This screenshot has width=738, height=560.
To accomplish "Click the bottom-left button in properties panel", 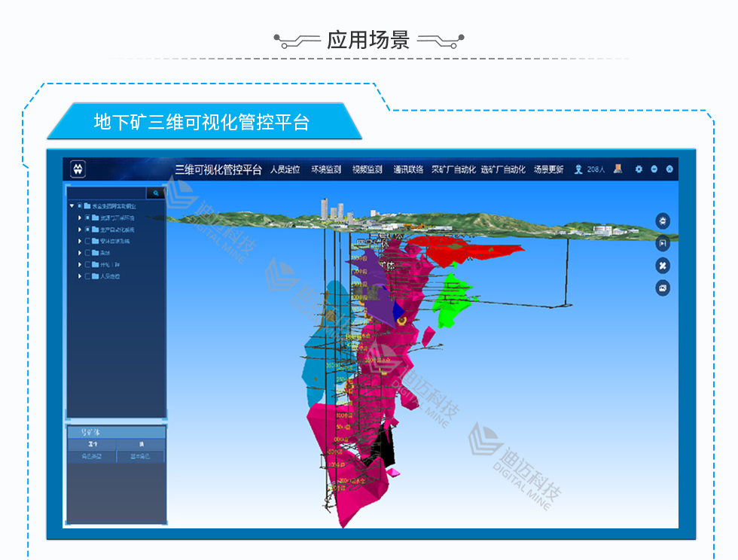I will click(x=92, y=457).
